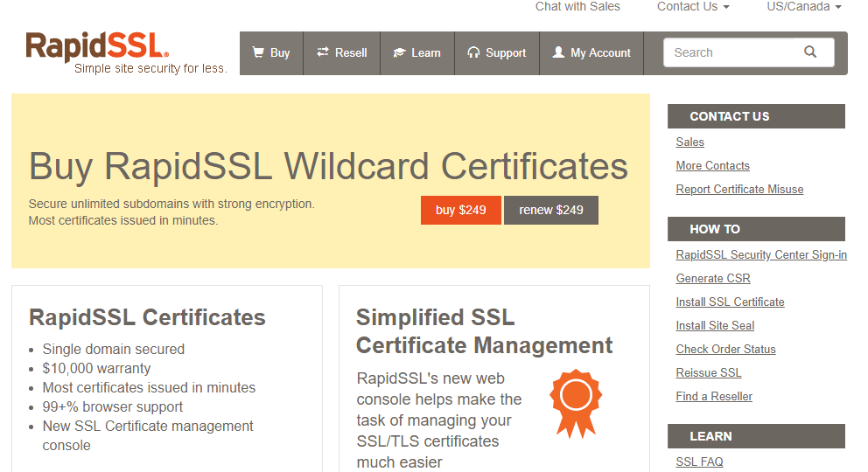
Task: Click 'Secure unlimited subdomains with strong encryption' text
Action: pyautogui.click(x=171, y=204)
